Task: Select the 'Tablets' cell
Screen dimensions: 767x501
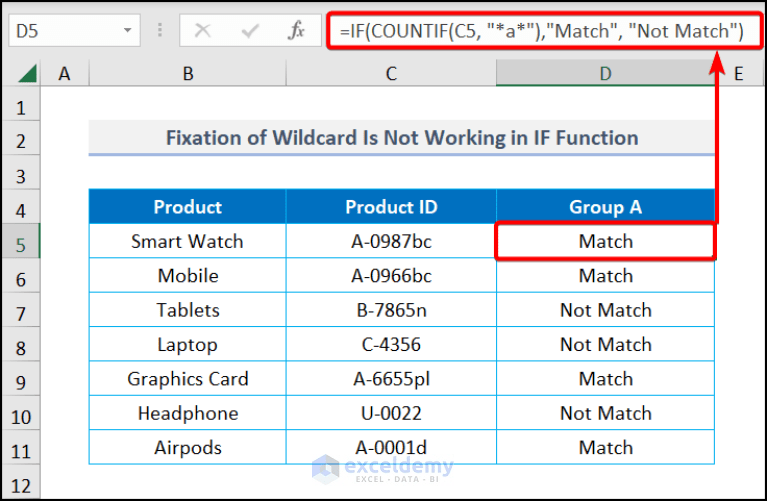Action: click(x=188, y=310)
